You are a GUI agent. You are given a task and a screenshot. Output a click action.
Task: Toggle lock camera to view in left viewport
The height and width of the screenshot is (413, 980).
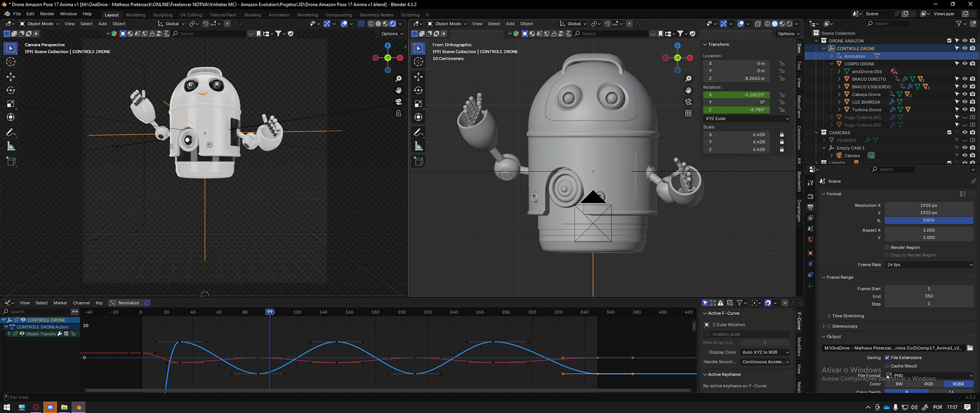(399, 114)
